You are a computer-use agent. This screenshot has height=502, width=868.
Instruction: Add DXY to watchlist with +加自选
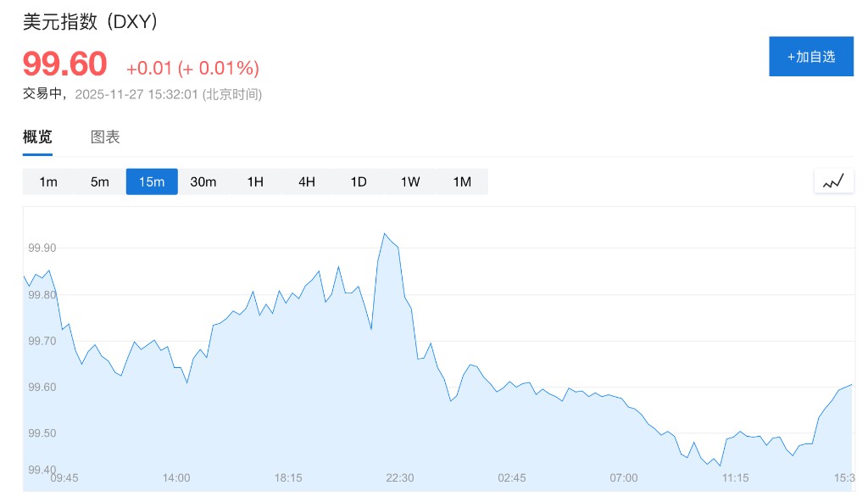click(811, 57)
